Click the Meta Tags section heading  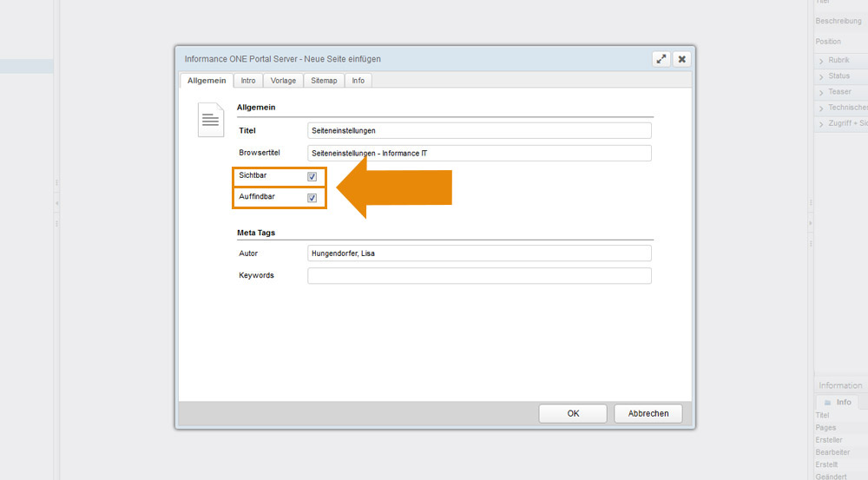tap(256, 233)
